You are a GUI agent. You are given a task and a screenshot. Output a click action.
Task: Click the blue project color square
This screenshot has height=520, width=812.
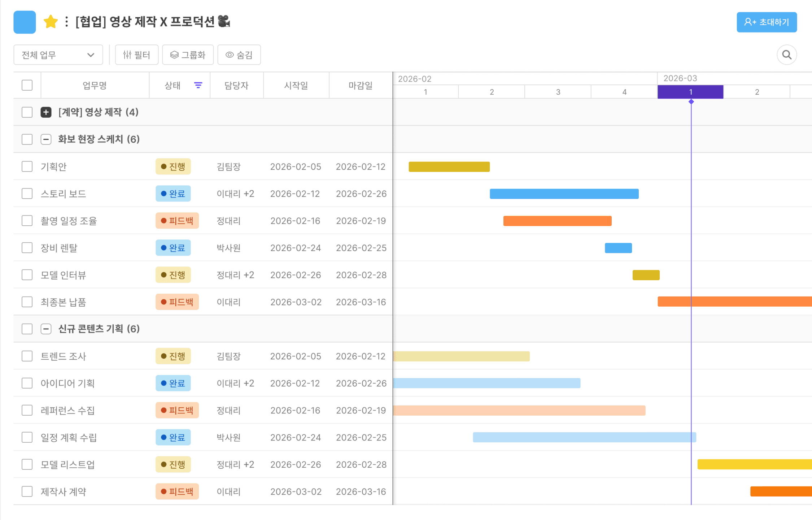click(x=25, y=22)
